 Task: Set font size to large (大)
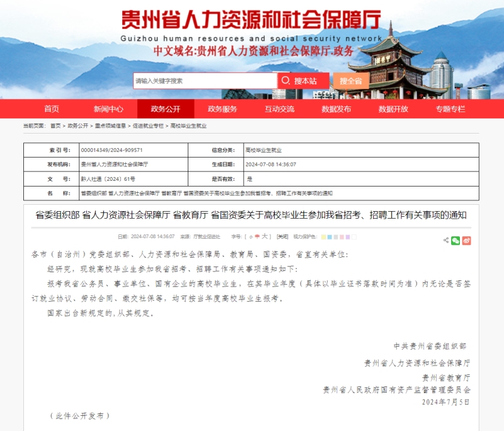click(x=265, y=237)
